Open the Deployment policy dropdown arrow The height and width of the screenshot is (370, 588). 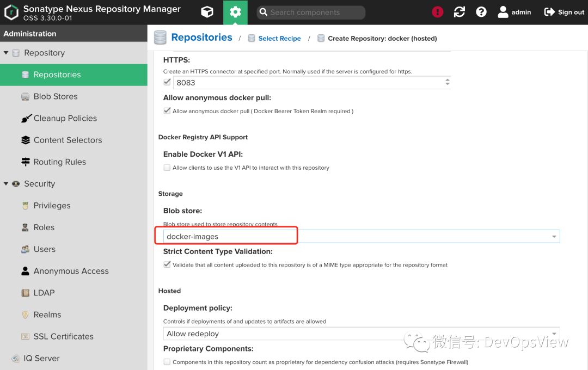(x=554, y=334)
